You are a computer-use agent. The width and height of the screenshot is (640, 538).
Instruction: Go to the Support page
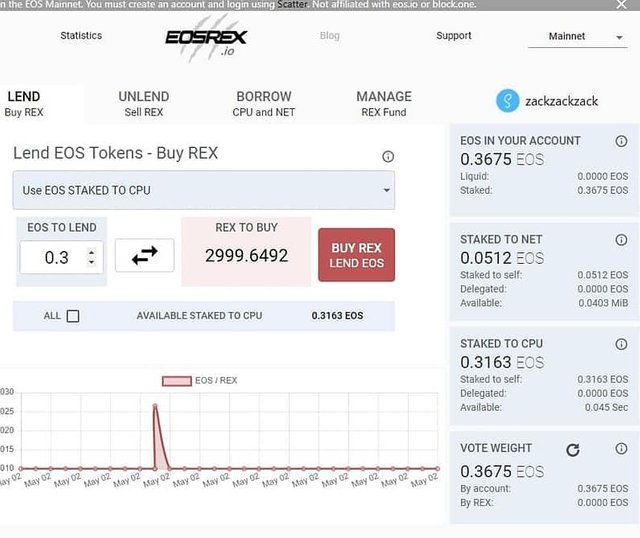[453, 36]
